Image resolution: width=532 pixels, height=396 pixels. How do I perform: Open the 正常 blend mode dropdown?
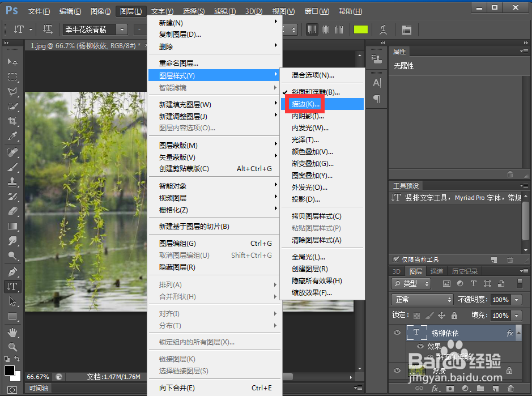[422, 300]
